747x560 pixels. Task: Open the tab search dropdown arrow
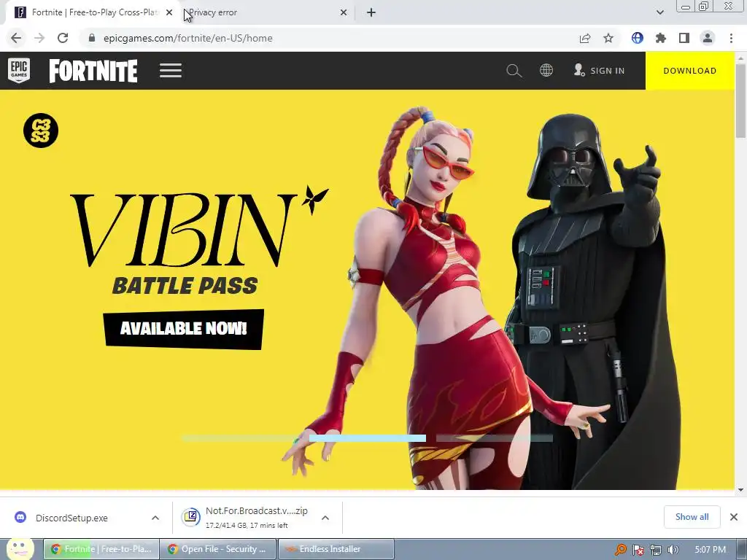point(659,12)
